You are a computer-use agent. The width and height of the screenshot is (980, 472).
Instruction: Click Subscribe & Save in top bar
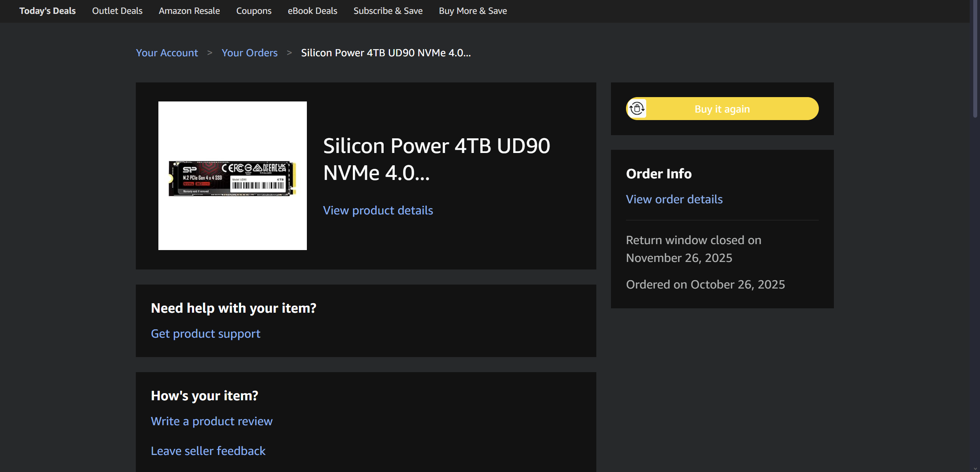coord(388,11)
